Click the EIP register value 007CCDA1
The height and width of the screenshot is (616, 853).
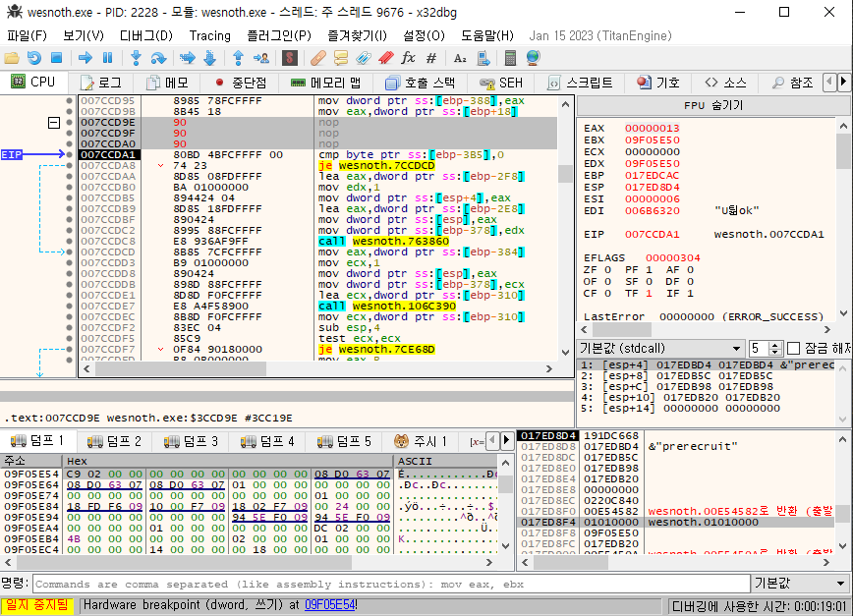pyautogui.click(x=652, y=235)
